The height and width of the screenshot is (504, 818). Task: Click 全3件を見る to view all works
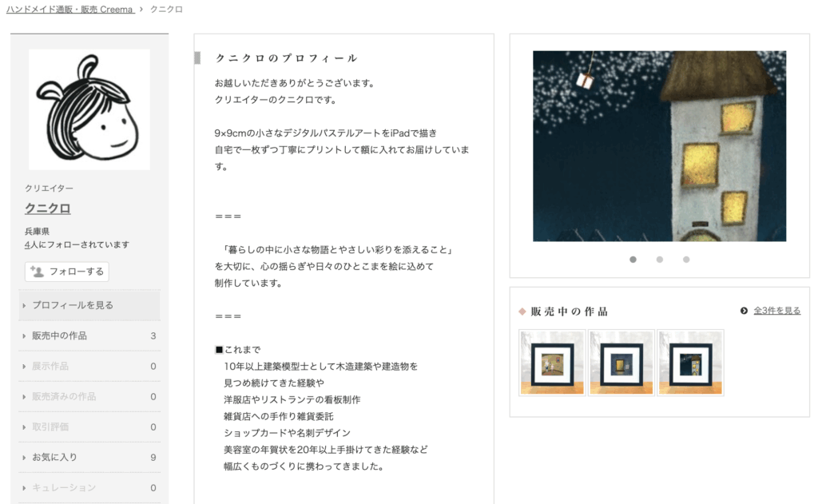coord(776,311)
